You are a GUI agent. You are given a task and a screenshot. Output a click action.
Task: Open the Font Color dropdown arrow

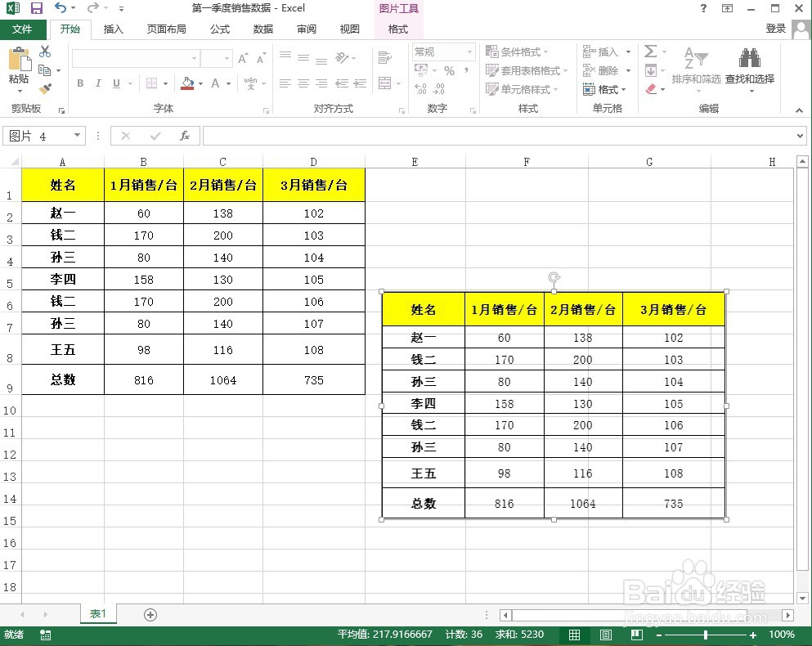(x=228, y=83)
